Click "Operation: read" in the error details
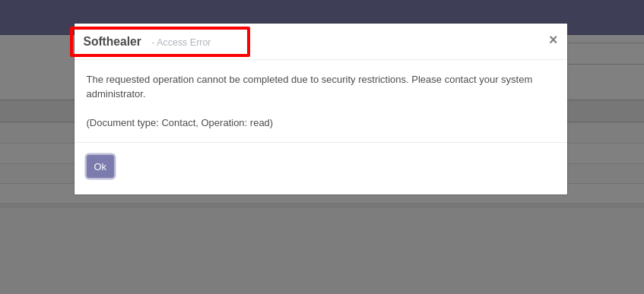Image resolution: width=644 pixels, height=294 pixels. [x=236, y=123]
